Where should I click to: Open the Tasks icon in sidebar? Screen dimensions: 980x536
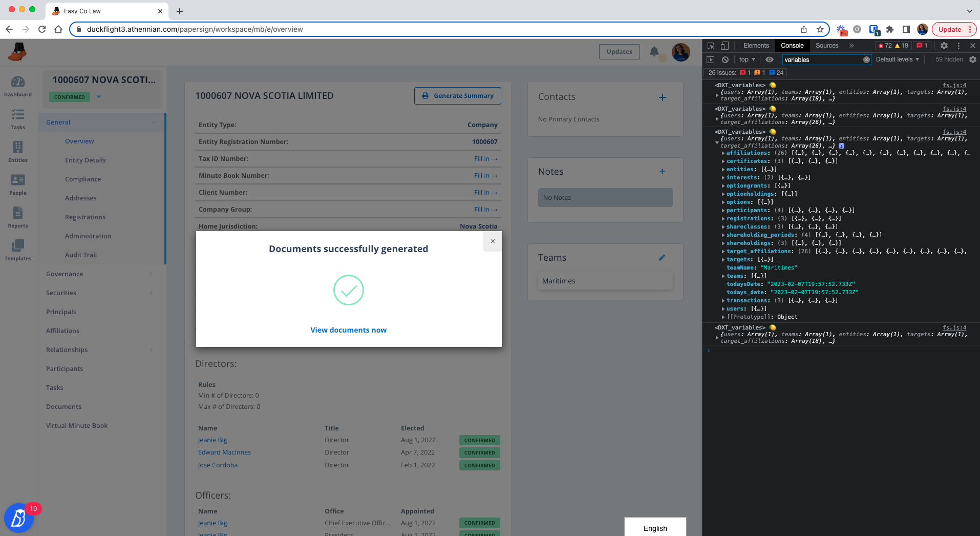(18, 119)
